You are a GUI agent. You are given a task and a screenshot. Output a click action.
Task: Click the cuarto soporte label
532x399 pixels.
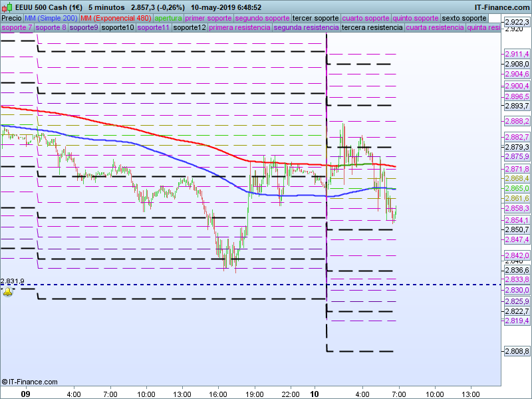coord(366,19)
